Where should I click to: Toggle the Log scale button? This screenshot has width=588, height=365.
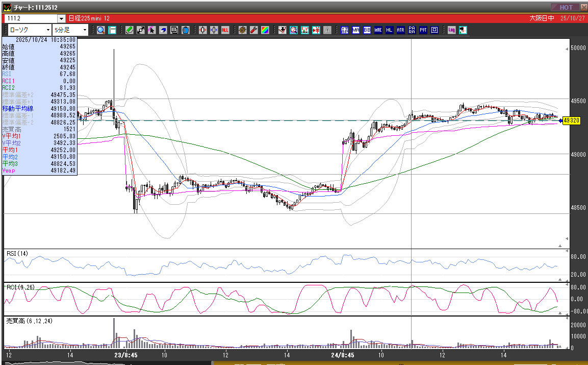(451, 30)
